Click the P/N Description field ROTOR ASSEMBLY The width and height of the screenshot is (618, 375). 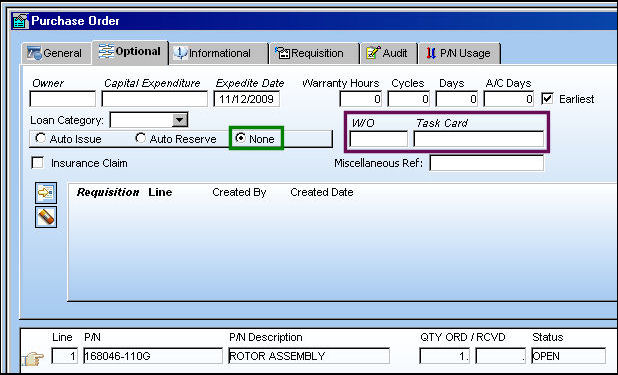tap(309, 356)
